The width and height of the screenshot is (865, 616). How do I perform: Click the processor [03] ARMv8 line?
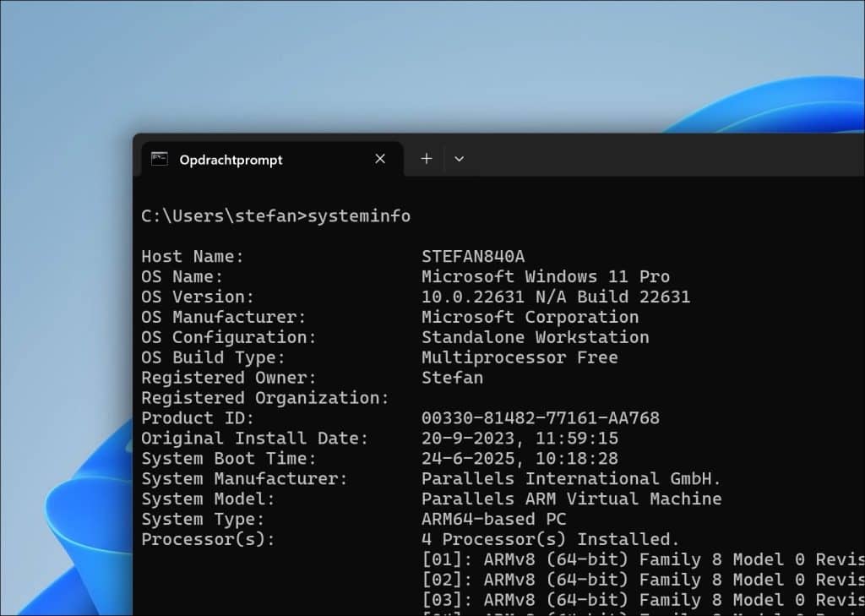[x=643, y=600]
